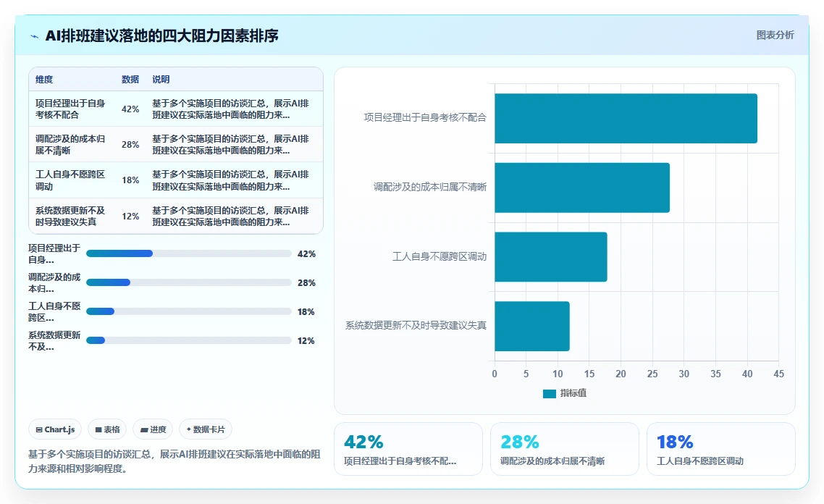Click the 进度 tag

[x=153, y=429]
